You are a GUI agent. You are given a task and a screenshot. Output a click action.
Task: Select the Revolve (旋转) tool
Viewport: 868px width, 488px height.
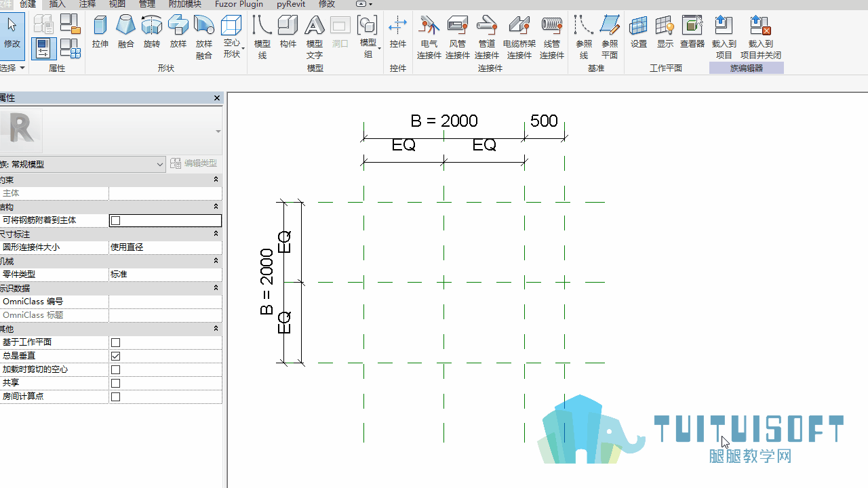(x=151, y=33)
